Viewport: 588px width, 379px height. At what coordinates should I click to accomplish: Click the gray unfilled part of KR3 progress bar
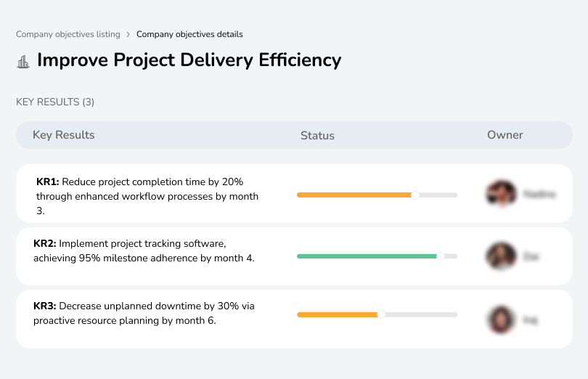click(x=421, y=314)
